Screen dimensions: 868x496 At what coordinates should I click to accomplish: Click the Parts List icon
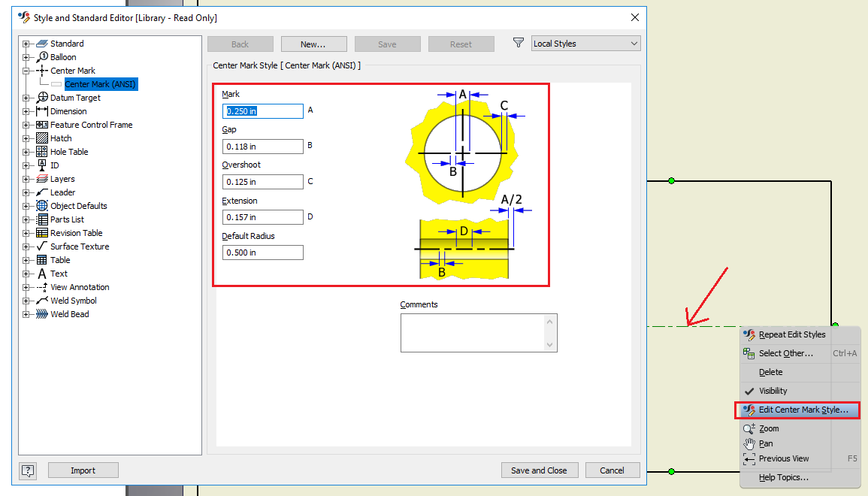pos(41,219)
